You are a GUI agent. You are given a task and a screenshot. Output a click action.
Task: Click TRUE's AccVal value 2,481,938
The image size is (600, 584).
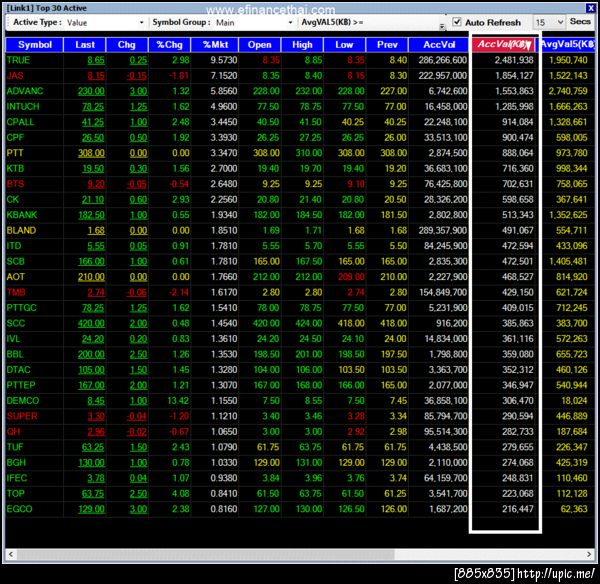pos(514,60)
